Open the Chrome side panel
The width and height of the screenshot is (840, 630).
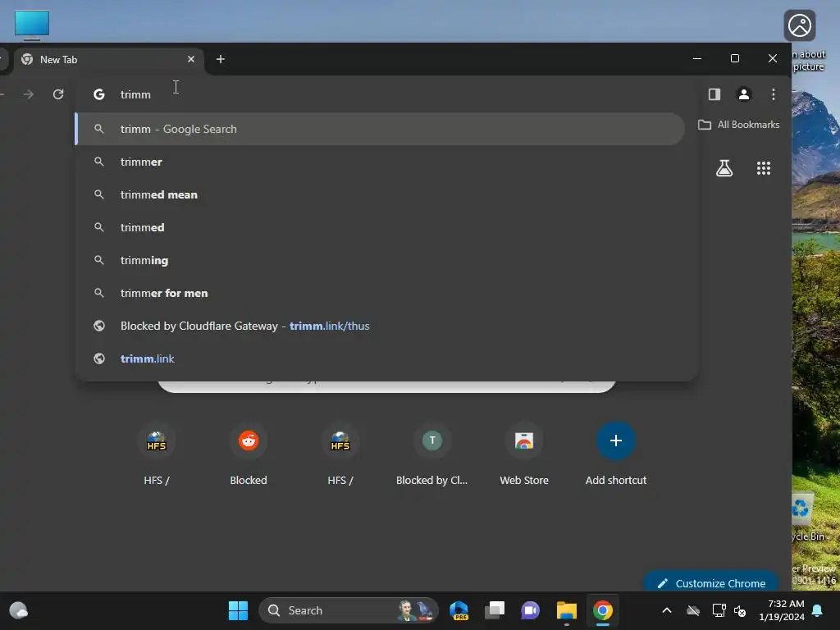click(714, 94)
